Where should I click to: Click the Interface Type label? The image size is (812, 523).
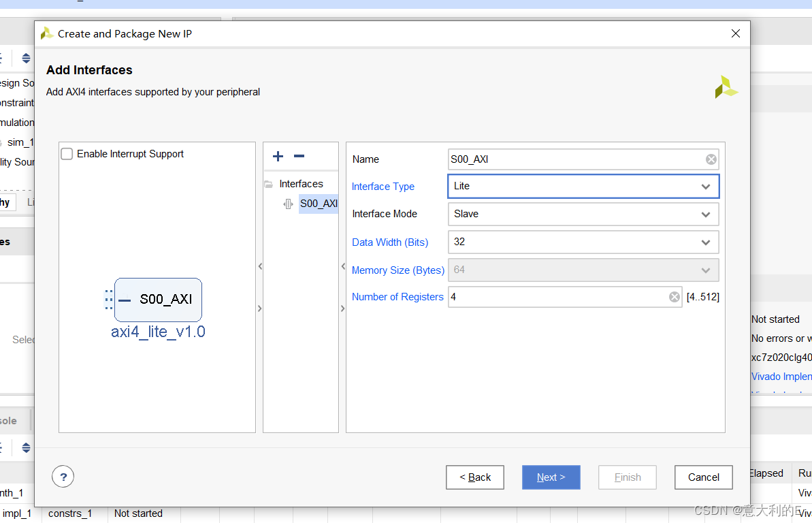point(383,187)
